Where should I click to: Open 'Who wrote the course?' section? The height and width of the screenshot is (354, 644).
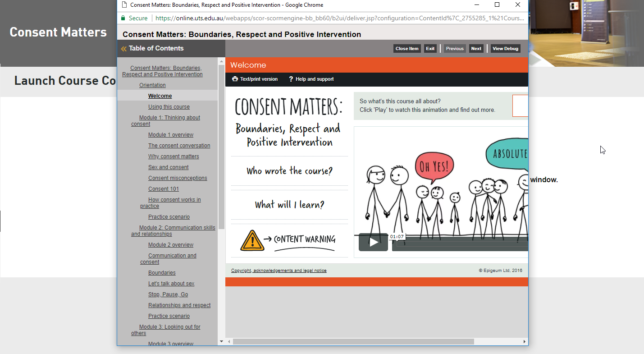click(289, 171)
